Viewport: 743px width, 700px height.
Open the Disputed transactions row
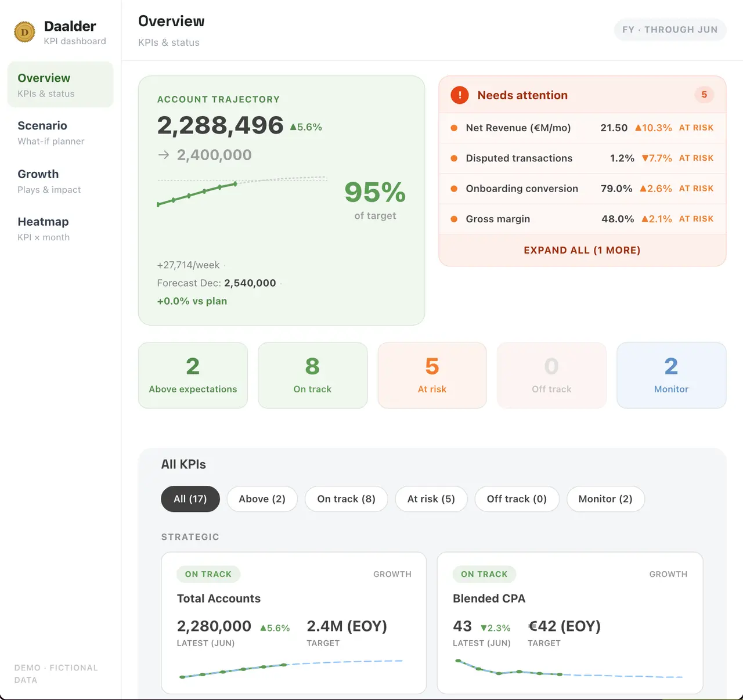point(582,158)
